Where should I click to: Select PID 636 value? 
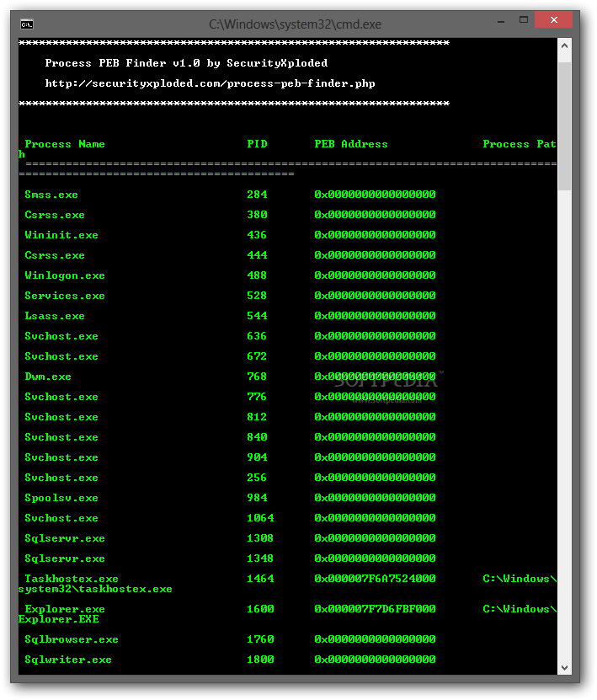(x=257, y=336)
